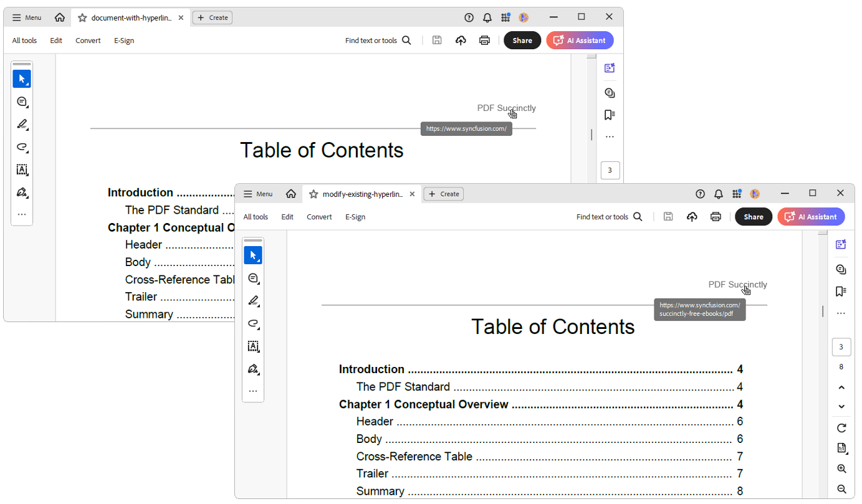Click the Share button in the front window

click(x=753, y=217)
